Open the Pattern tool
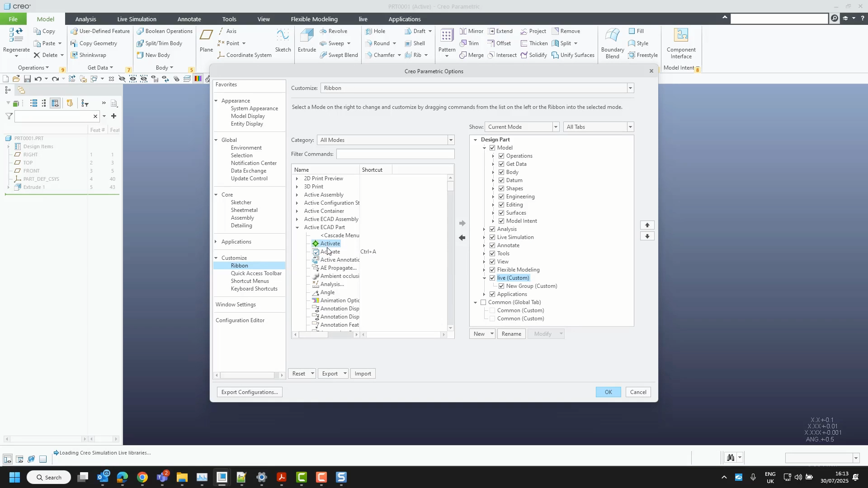Screen dimensions: 868x488 click(x=447, y=42)
